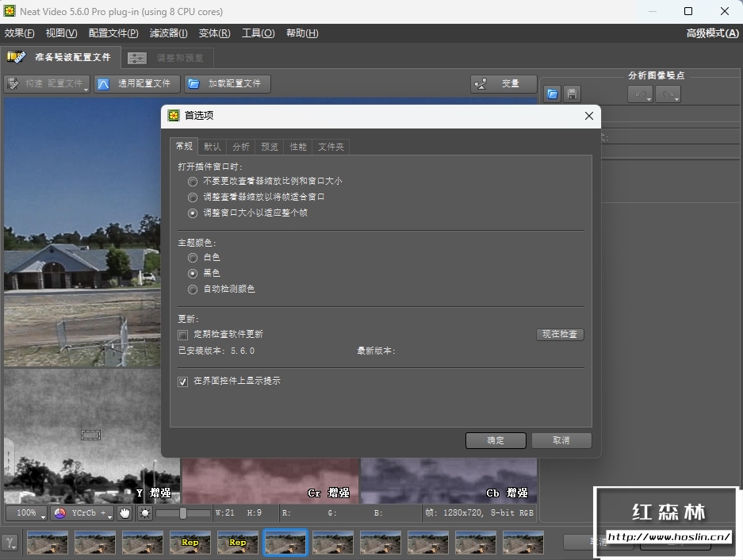Click the blue-highlighted current frame thumbnail
The width and height of the screenshot is (743, 560).
click(285, 543)
